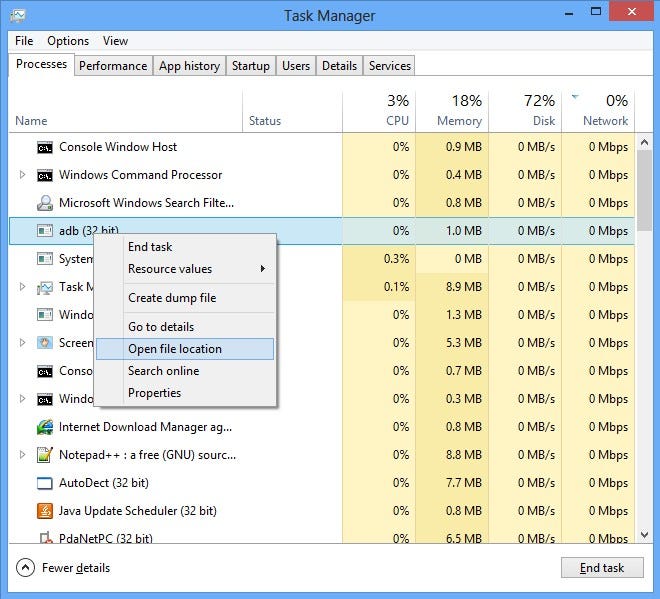Choose Open file location
660x599 pixels.
pyautogui.click(x=185, y=349)
